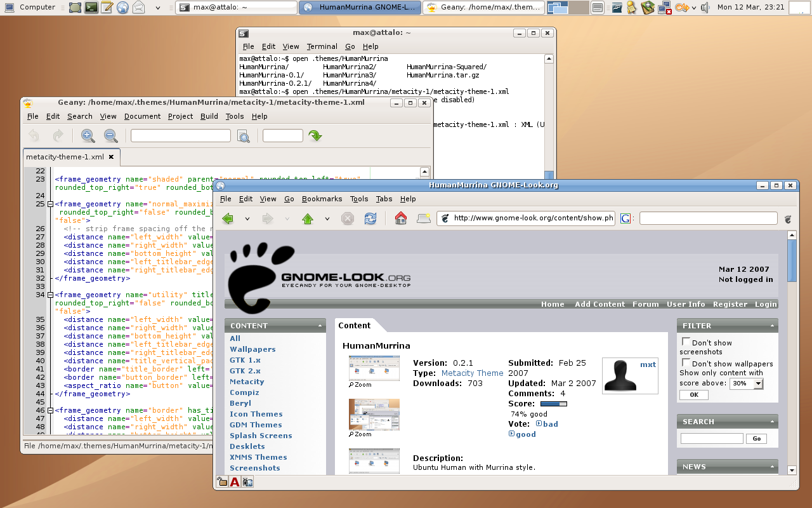
Task: Open the Splash Screens category link
Action: (x=261, y=436)
